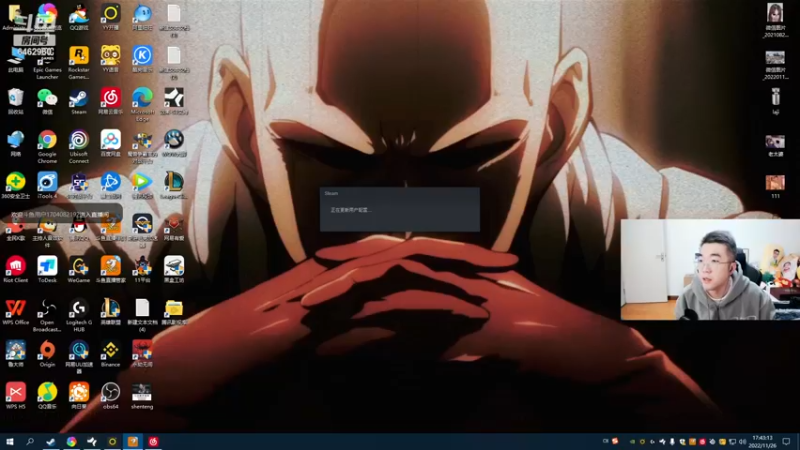
Task: Open QQ Games (QQ游戏) shortcut
Action: [x=79, y=17]
